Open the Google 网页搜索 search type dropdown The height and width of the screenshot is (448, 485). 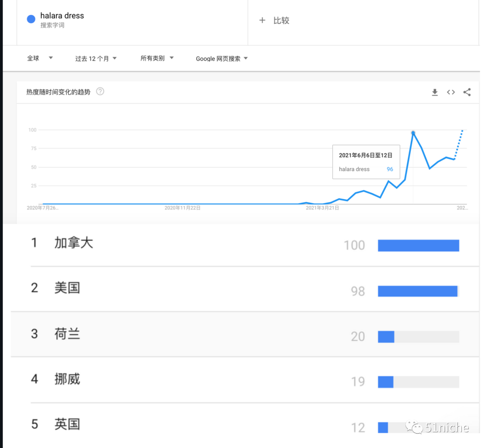click(x=221, y=58)
